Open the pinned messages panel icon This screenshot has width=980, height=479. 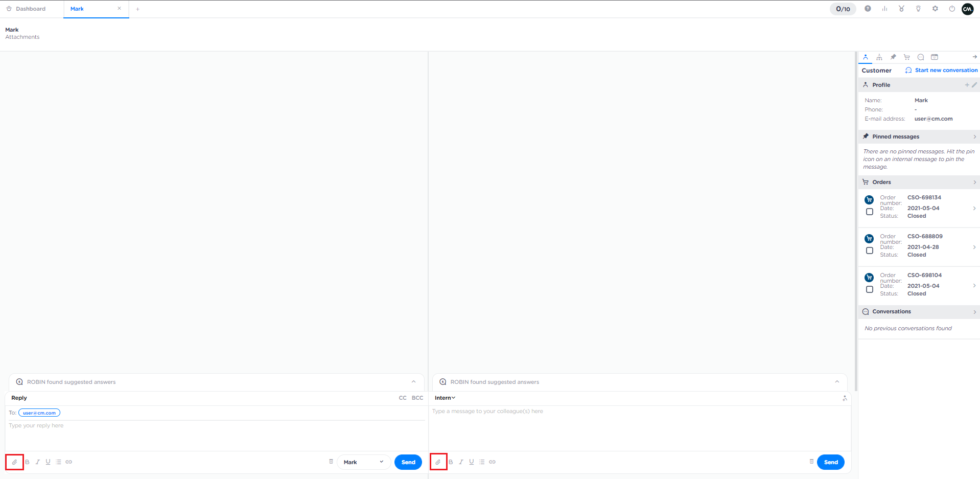pos(893,57)
